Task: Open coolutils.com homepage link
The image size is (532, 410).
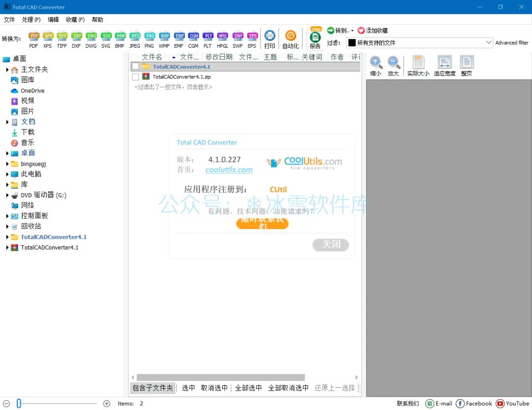Action: (229, 170)
